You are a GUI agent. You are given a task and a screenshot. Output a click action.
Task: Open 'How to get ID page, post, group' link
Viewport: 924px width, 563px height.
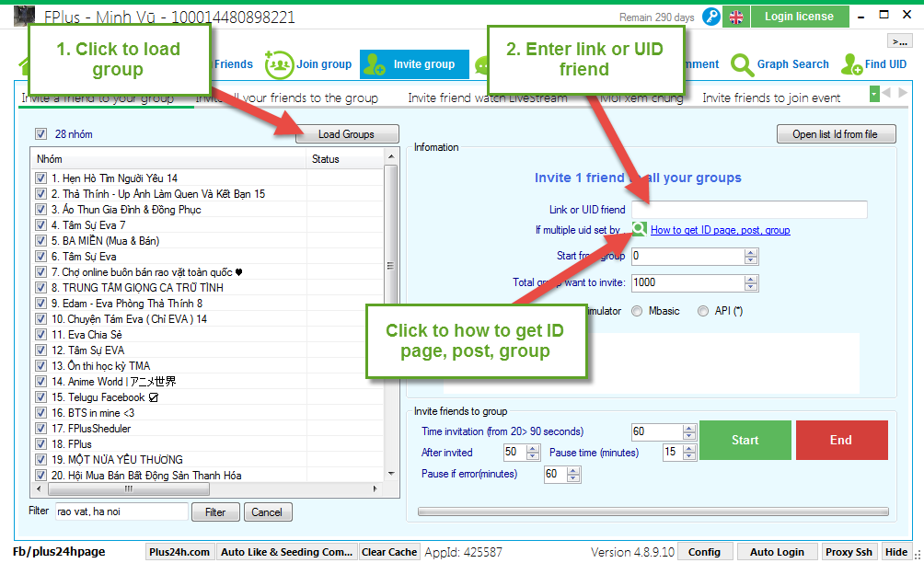click(720, 230)
